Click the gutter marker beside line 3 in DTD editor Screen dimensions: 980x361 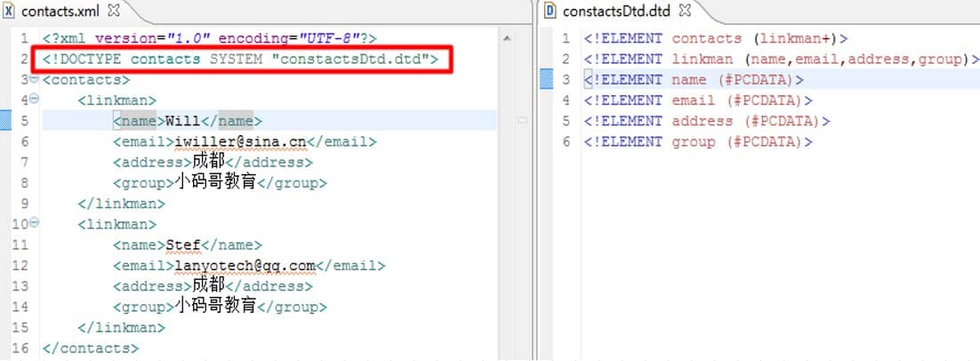(545, 80)
